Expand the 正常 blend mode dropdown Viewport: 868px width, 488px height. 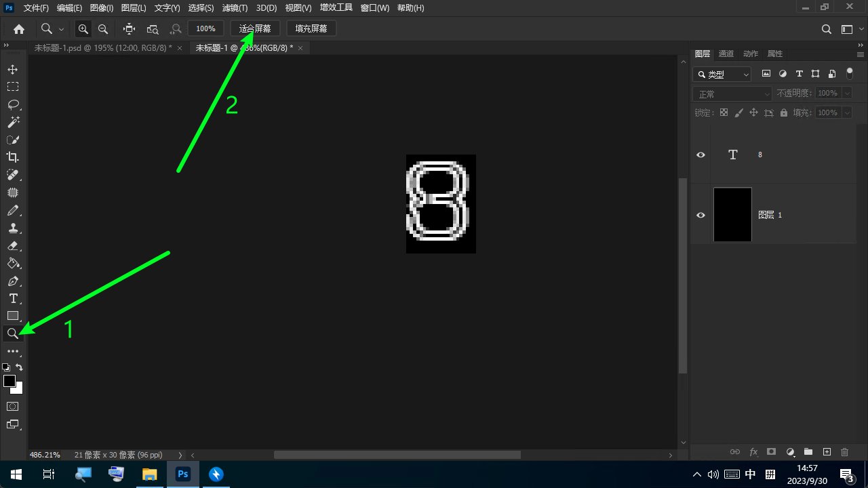click(732, 94)
